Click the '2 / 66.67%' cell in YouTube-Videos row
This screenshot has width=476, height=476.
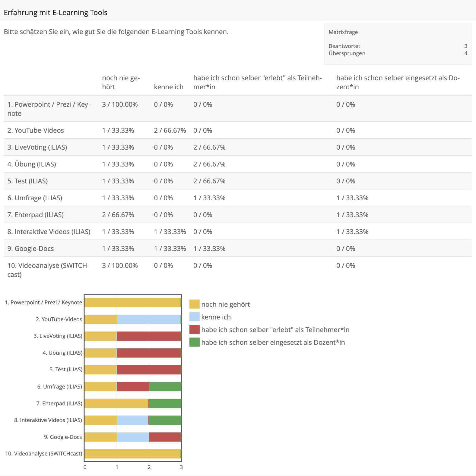(170, 130)
